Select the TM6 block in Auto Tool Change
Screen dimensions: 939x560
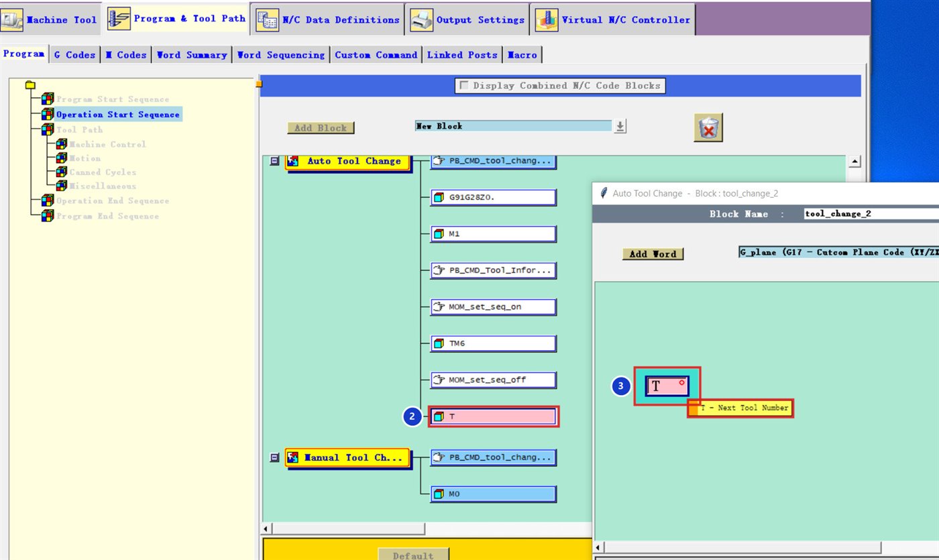click(x=493, y=343)
